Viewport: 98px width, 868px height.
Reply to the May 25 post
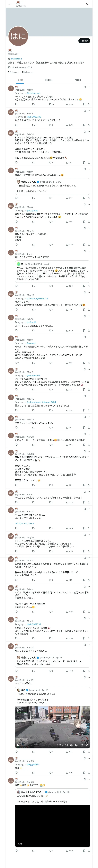pos(16,245)
